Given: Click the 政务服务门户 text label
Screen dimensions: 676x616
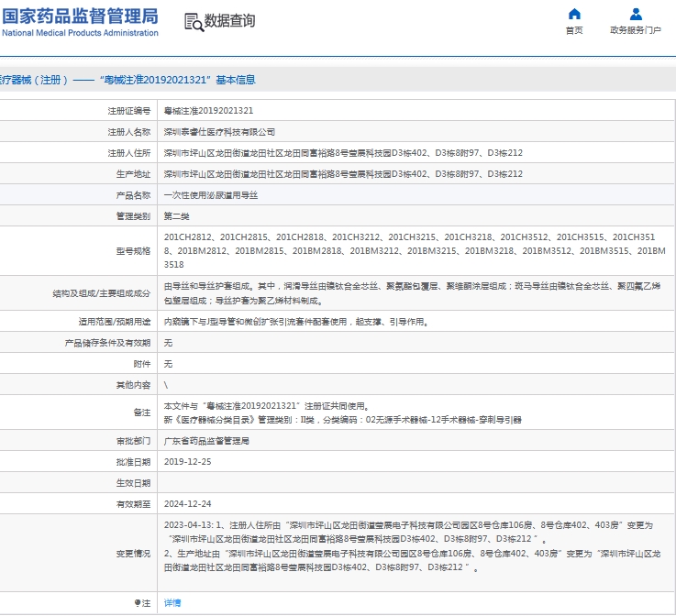Looking at the screenshot, I should click(x=636, y=30).
